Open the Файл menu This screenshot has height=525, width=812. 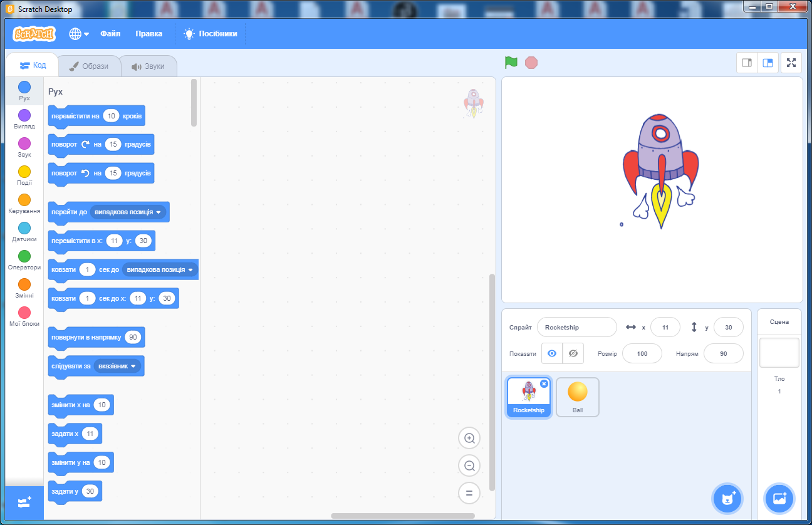(x=110, y=34)
